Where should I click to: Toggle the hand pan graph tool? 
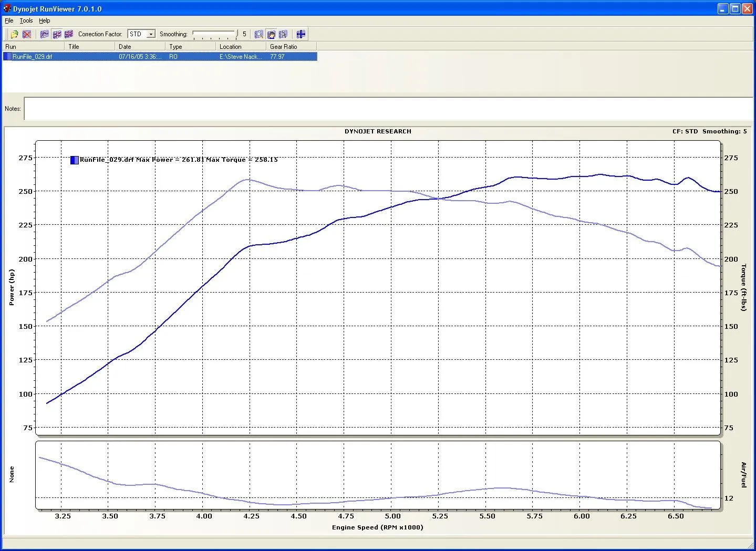271,34
